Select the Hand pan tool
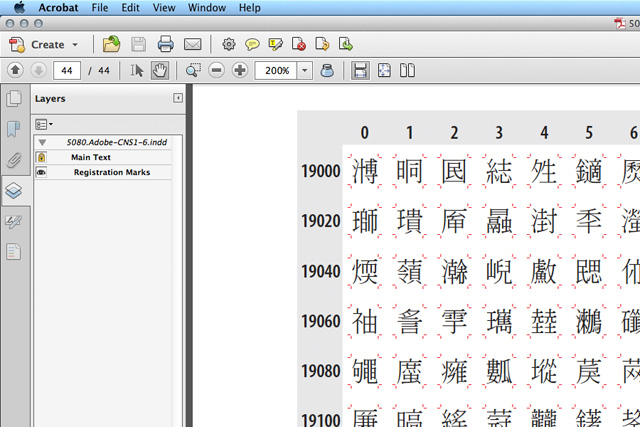This screenshot has height=427, width=640. [x=160, y=70]
